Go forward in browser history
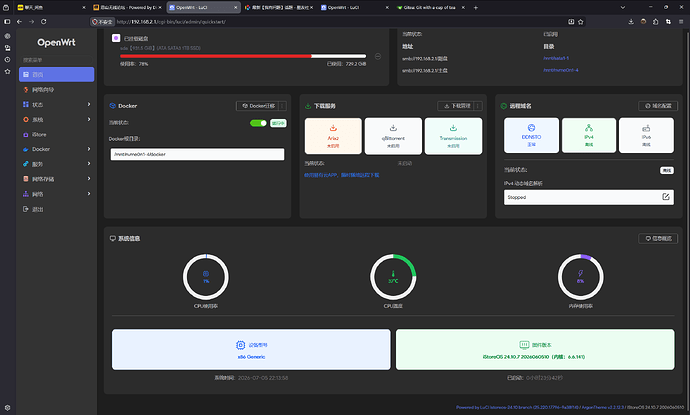 (31, 22)
